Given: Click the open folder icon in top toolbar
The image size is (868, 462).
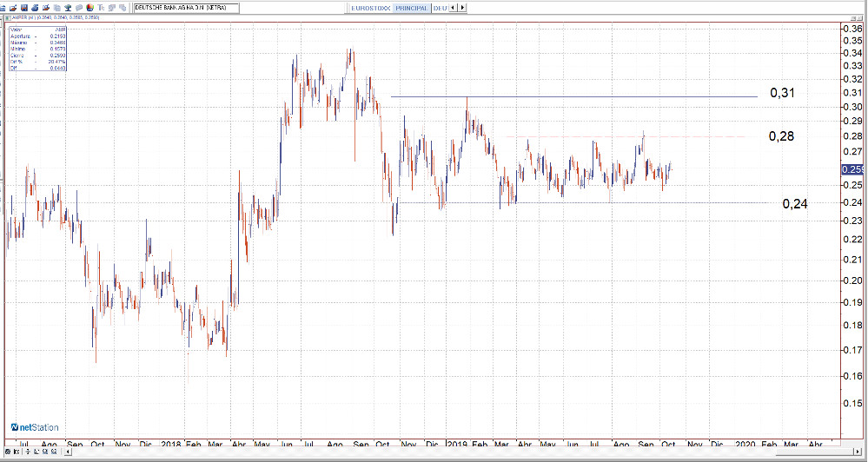Looking at the screenshot, I should [13, 8].
